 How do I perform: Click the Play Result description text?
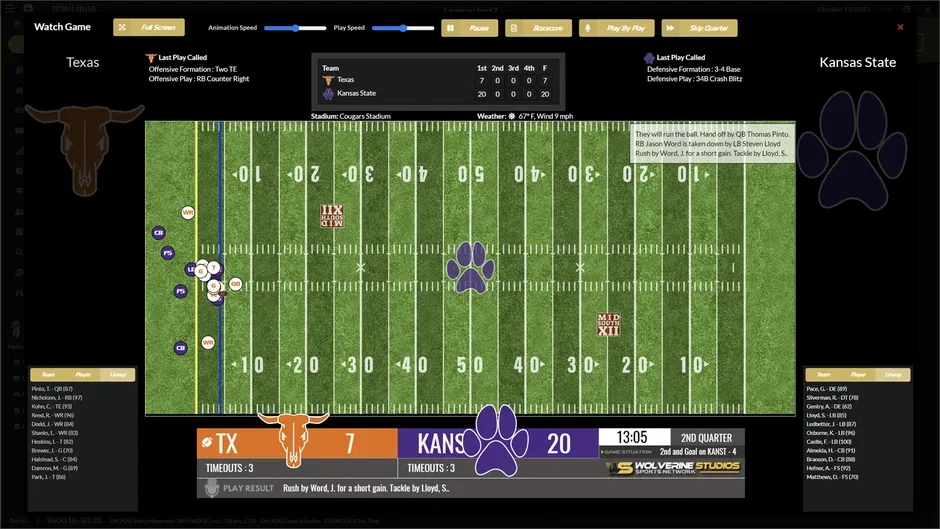coord(366,488)
